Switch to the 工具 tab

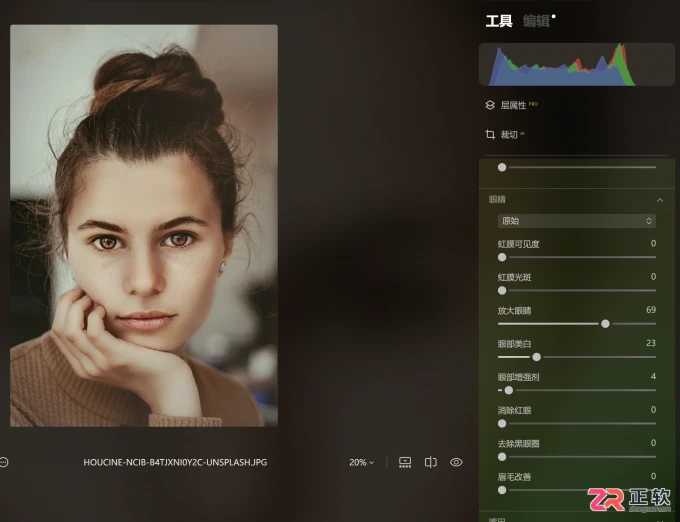tap(499, 21)
